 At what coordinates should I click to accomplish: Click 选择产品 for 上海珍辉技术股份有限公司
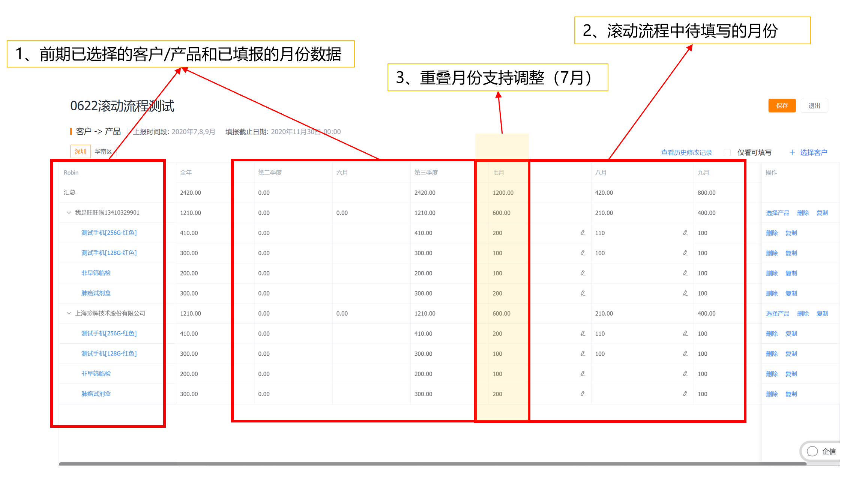tap(777, 314)
